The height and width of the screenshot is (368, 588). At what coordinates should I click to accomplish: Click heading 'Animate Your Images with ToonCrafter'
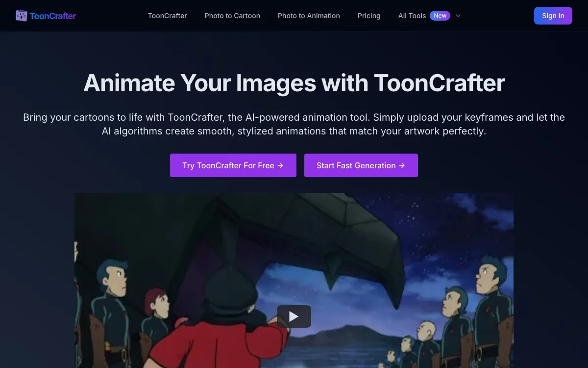pyautogui.click(x=294, y=82)
